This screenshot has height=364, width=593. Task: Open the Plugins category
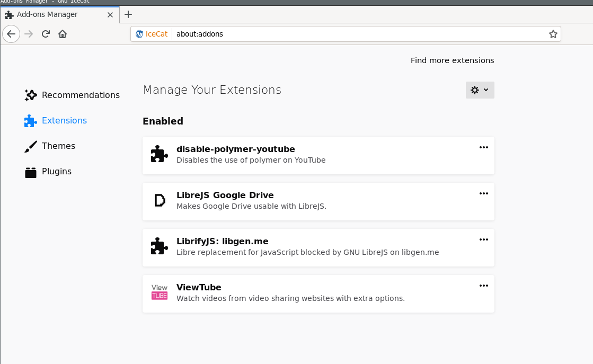point(48,172)
